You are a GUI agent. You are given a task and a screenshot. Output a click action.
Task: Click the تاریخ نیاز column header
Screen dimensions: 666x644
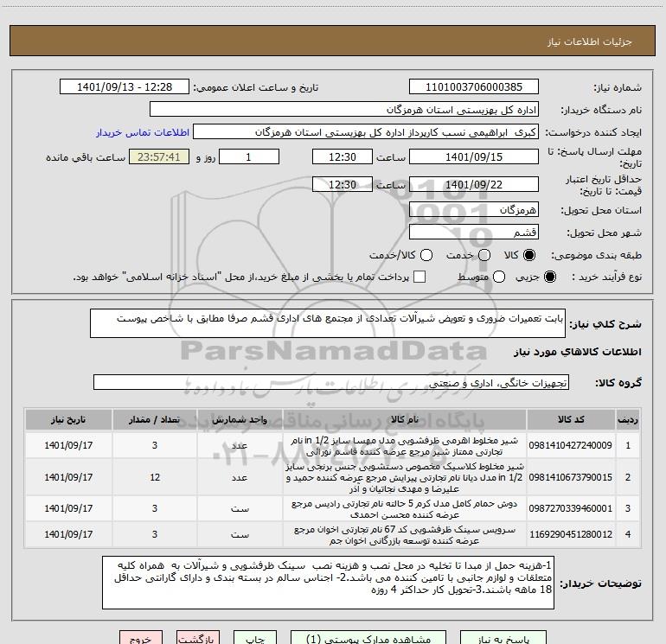click(x=68, y=419)
